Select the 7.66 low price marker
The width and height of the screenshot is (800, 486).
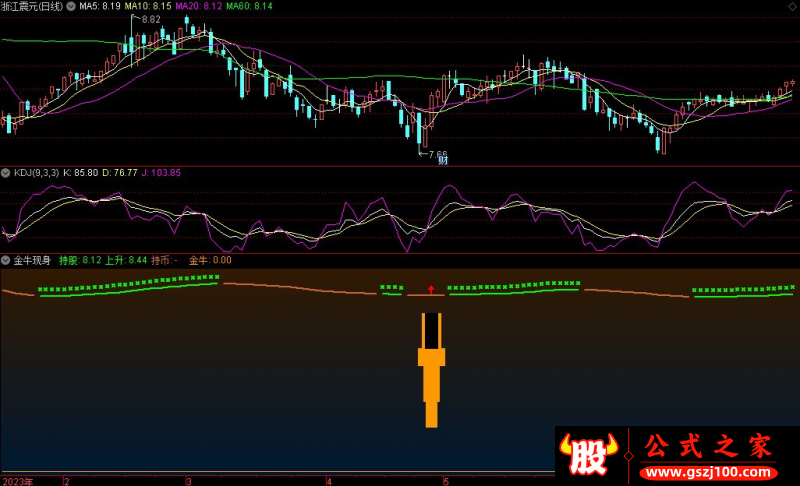point(436,154)
